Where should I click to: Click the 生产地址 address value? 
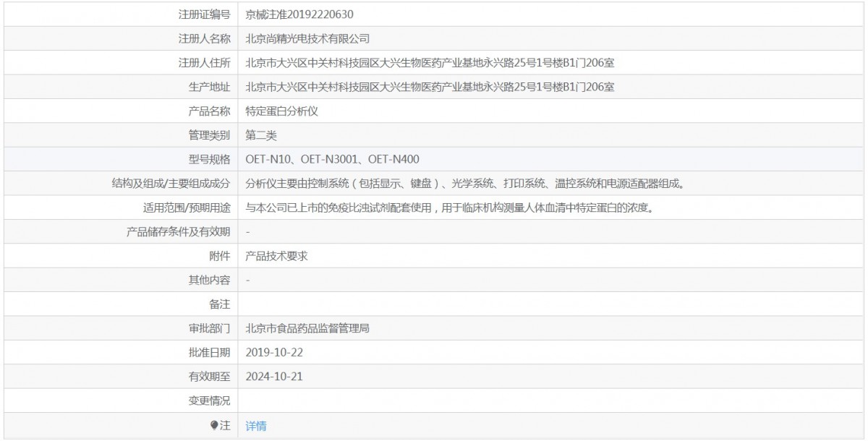[x=430, y=87]
